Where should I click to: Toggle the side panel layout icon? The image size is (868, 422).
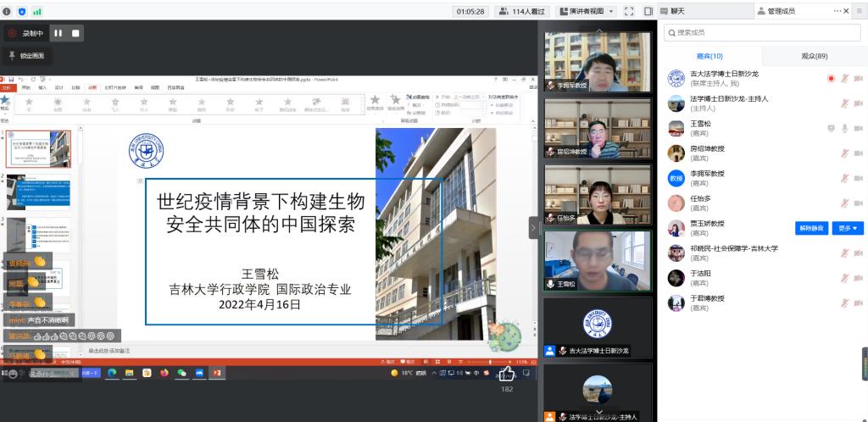pyautogui.click(x=648, y=11)
